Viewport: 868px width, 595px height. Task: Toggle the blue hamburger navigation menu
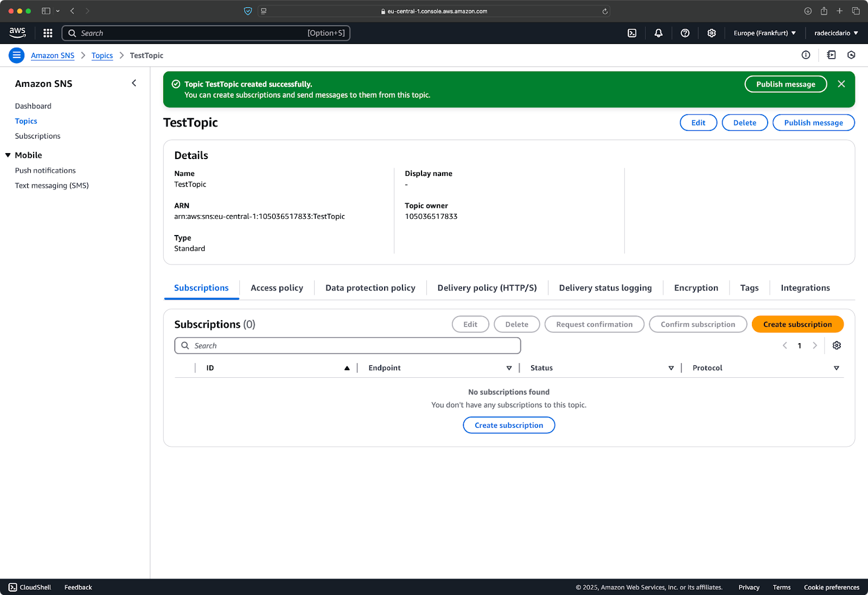click(x=17, y=55)
